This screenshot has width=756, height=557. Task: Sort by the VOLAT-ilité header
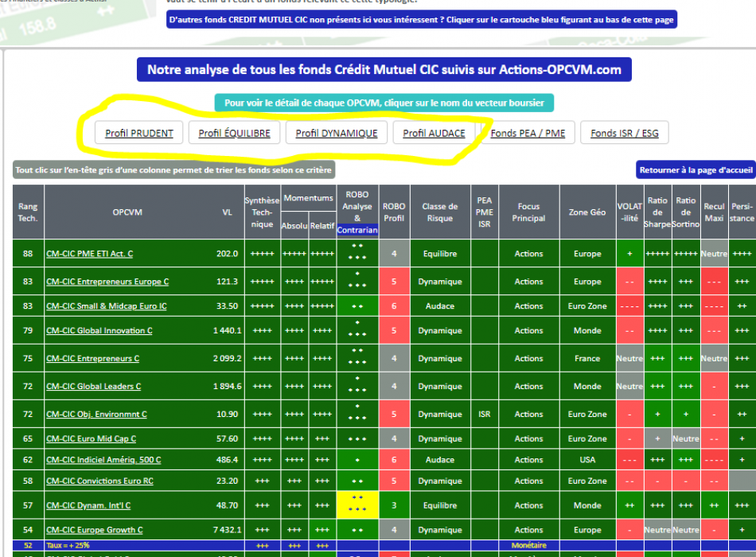[629, 212]
